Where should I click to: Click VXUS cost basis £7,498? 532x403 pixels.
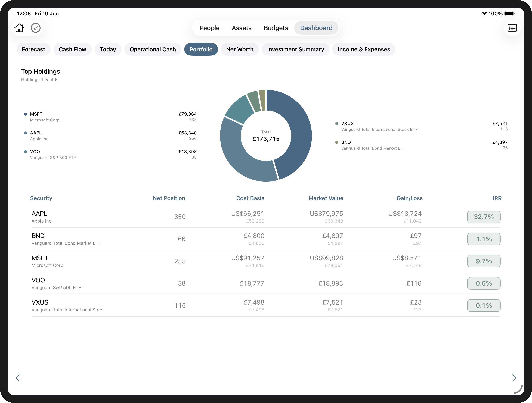point(254,302)
